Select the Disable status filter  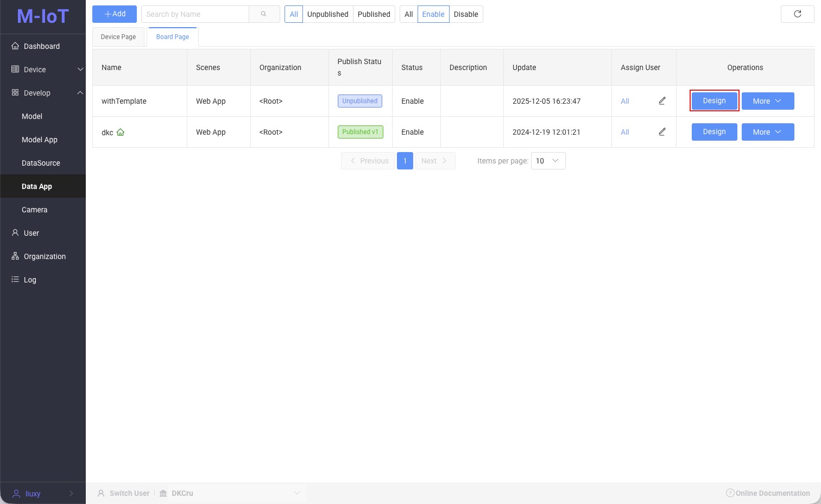(466, 14)
